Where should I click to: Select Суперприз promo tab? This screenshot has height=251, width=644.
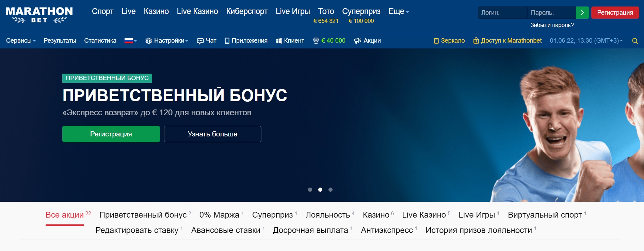(274, 215)
